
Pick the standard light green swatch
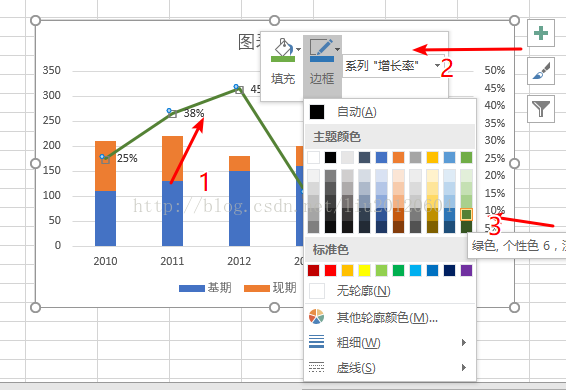pos(381,270)
